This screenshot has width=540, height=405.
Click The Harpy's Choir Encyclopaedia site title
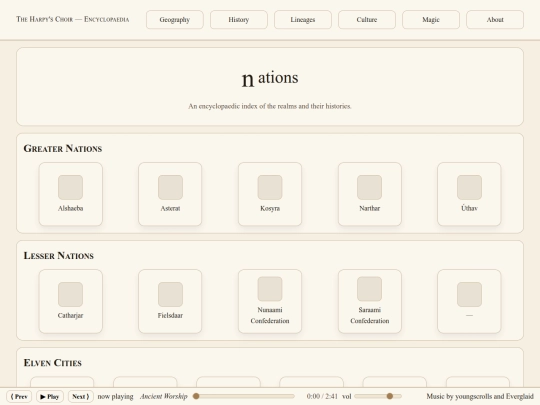click(73, 19)
